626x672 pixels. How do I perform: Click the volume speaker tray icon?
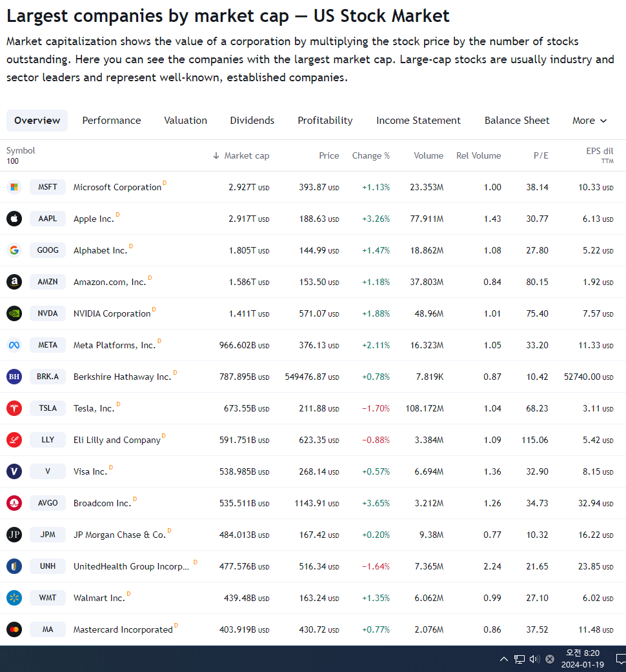tap(534, 659)
